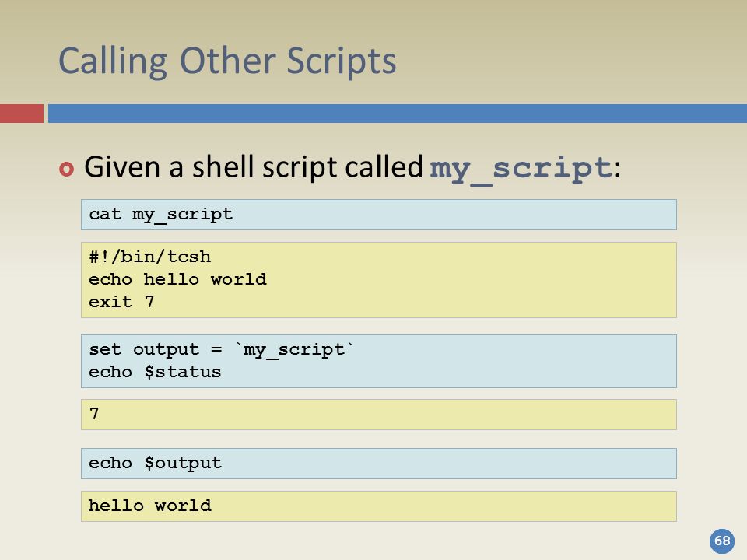Click the slide title 'Calling Other Scripts'
Screen dimensions: 747x560
(227, 61)
